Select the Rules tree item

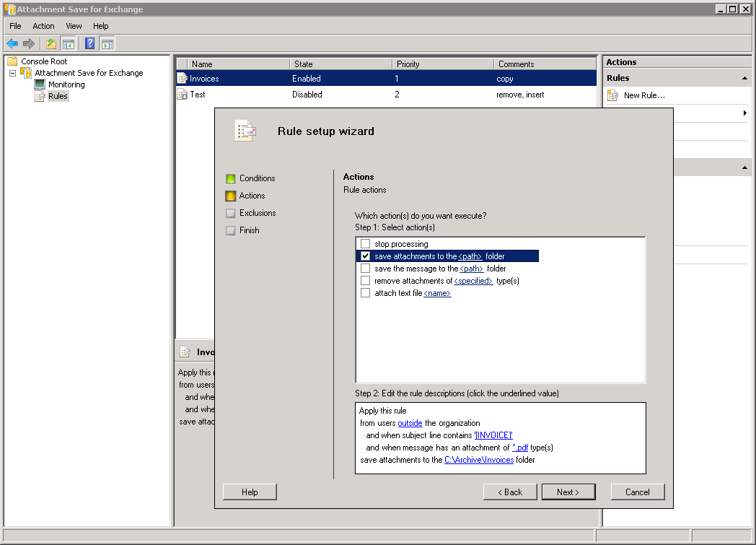tap(58, 96)
